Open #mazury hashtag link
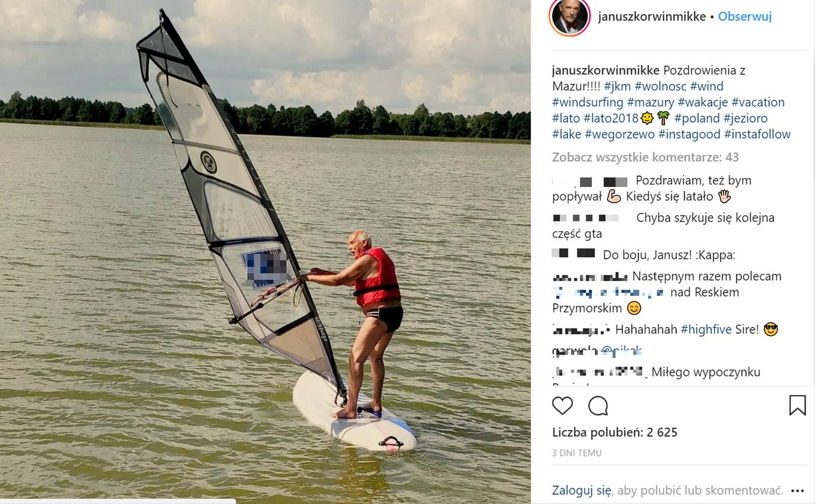 point(650,102)
